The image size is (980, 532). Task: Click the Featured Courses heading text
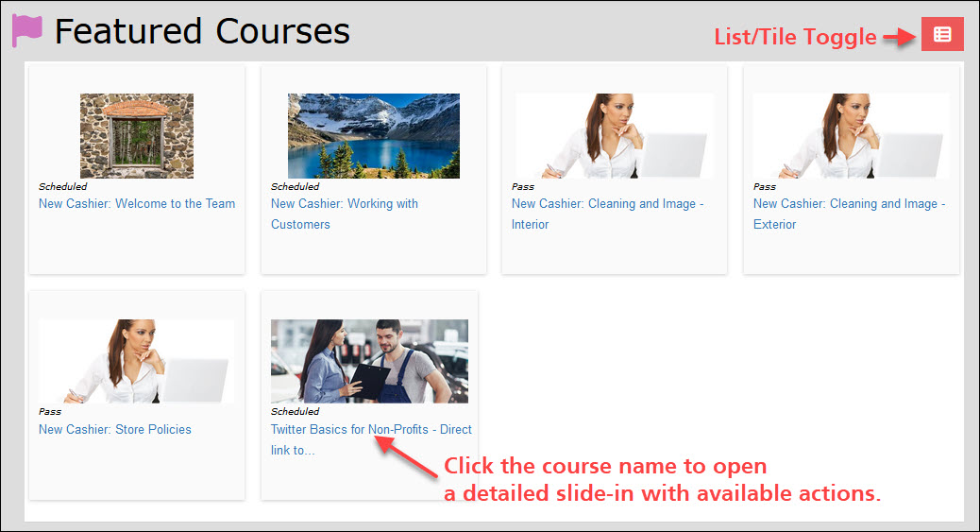[x=202, y=32]
